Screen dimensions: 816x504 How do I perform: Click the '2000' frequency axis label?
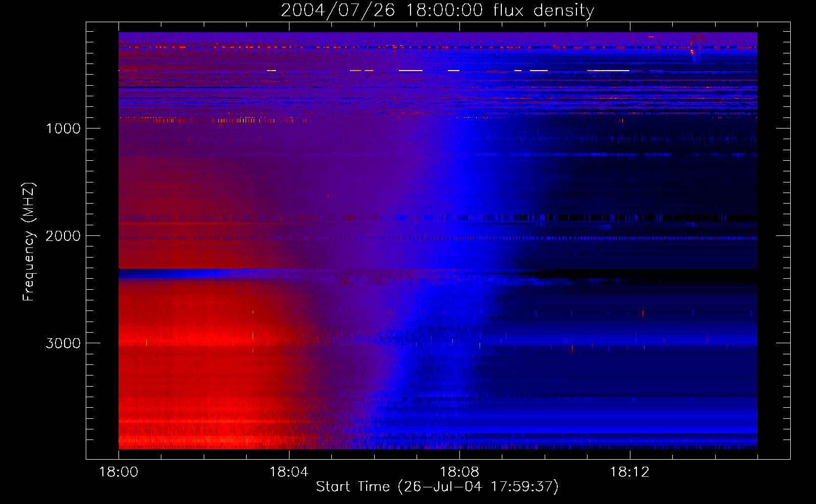click(63, 236)
